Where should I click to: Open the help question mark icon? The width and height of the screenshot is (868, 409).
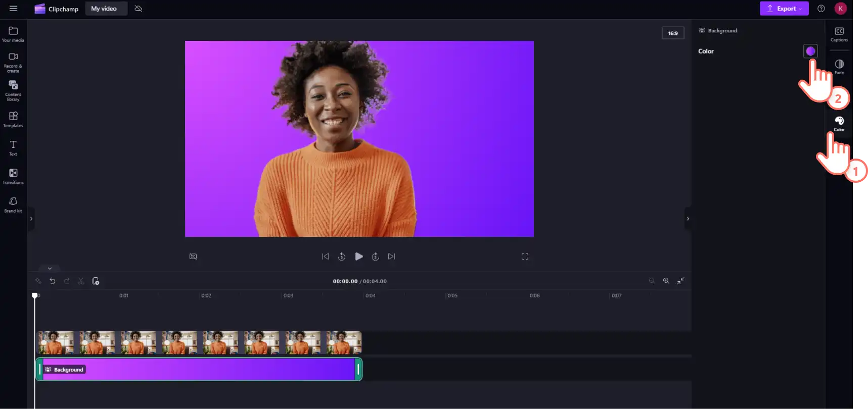click(x=821, y=9)
